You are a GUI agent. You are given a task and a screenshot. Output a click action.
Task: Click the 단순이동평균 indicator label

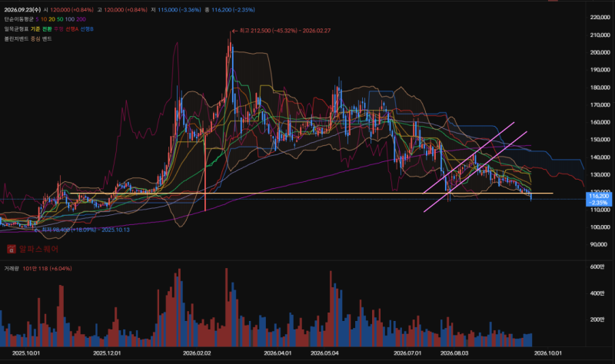pyautogui.click(x=18, y=19)
